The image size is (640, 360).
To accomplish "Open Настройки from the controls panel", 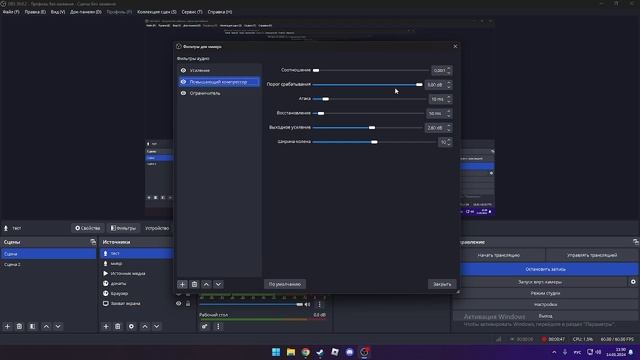I will [545, 304].
